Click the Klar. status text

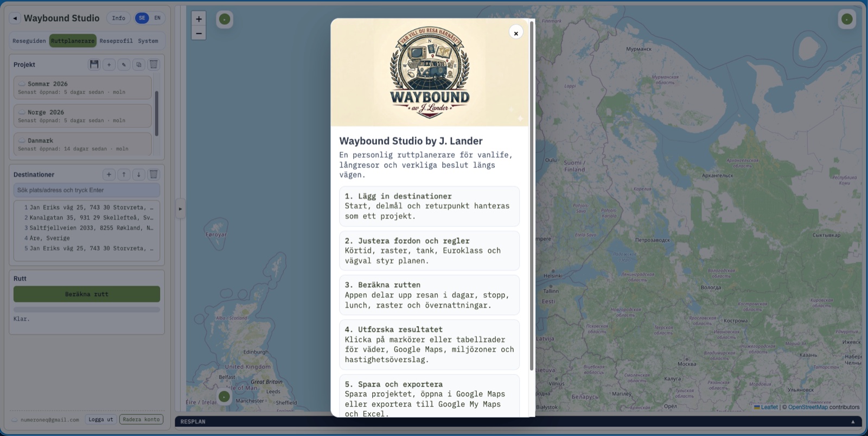click(22, 319)
